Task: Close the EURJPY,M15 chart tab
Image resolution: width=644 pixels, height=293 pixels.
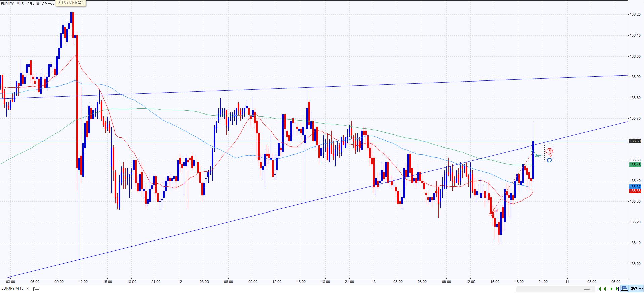Action: 28,288
